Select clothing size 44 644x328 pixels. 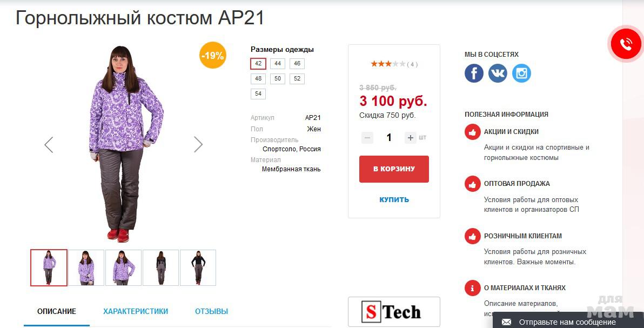278,64
